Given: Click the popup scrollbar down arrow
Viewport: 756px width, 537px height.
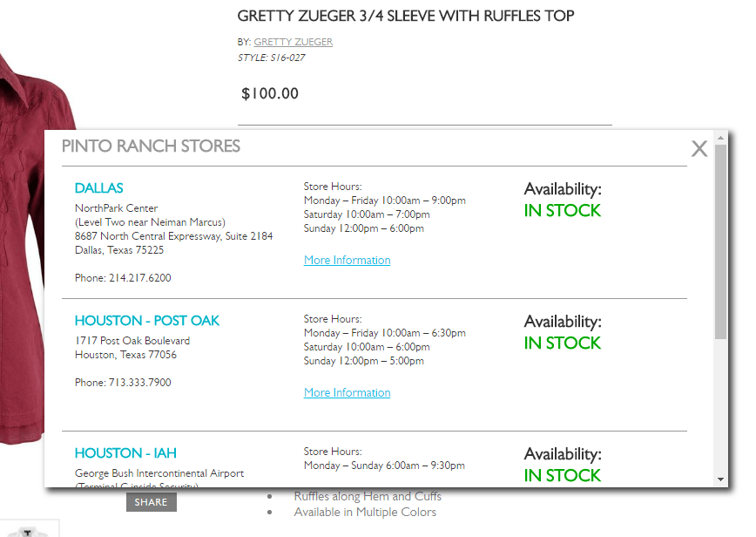Looking at the screenshot, I should coord(721,479).
